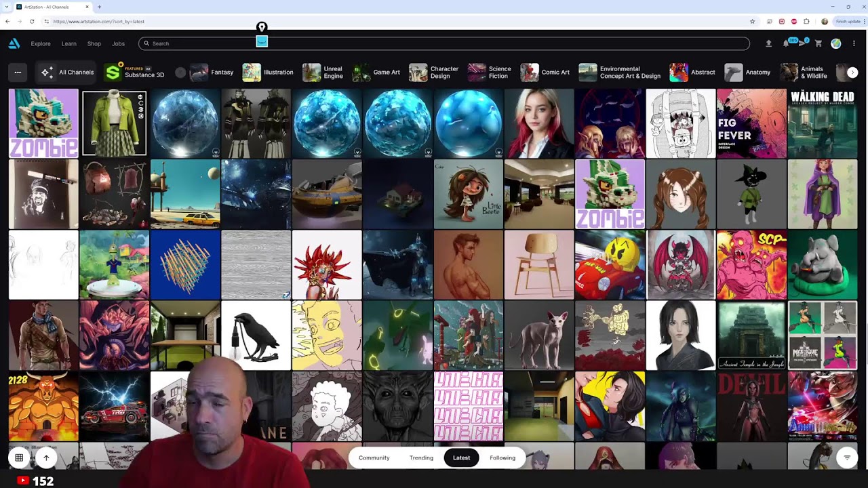
Task: Switch feed to Community
Action: (374, 457)
